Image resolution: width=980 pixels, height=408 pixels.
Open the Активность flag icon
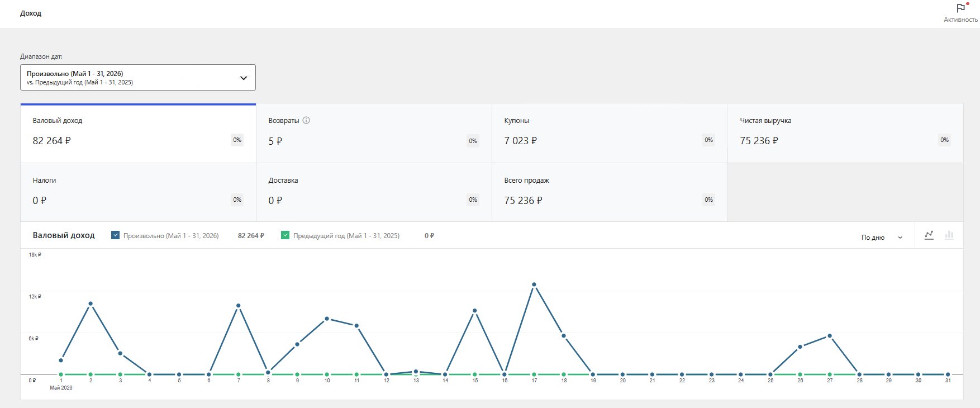click(x=960, y=8)
